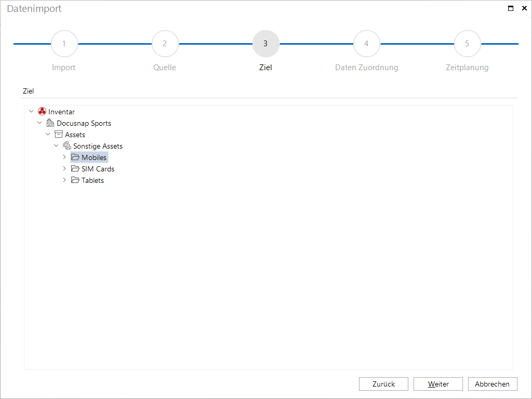This screenshot has width=532, height=399.
Task: Collapse the Assets tree node
Action: click(48, 135)
